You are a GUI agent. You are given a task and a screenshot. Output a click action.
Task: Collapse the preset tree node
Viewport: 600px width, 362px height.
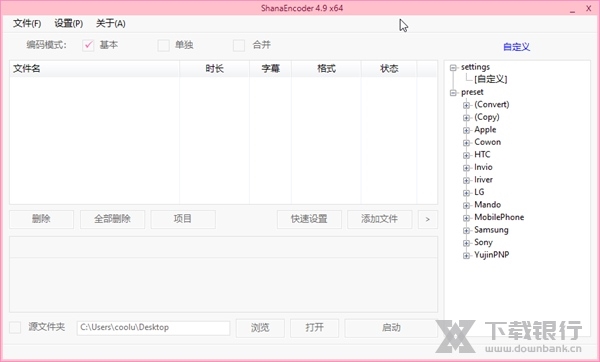(x=453, y=93)
